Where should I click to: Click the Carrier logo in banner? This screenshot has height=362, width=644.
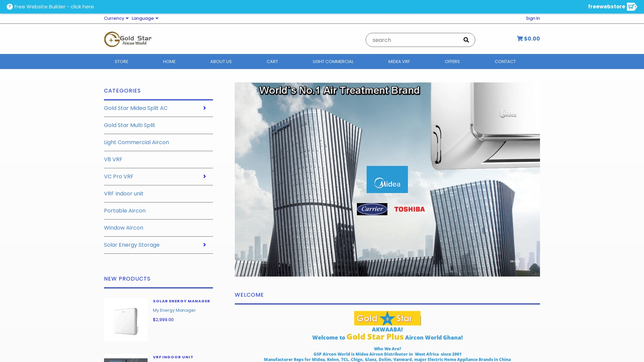(372, 209)
